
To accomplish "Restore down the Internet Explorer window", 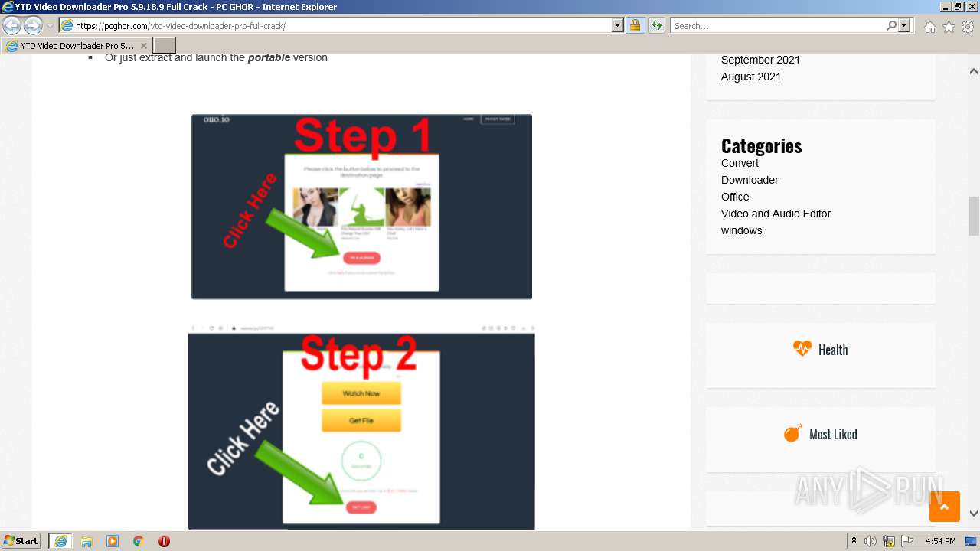I will [958, 7].
